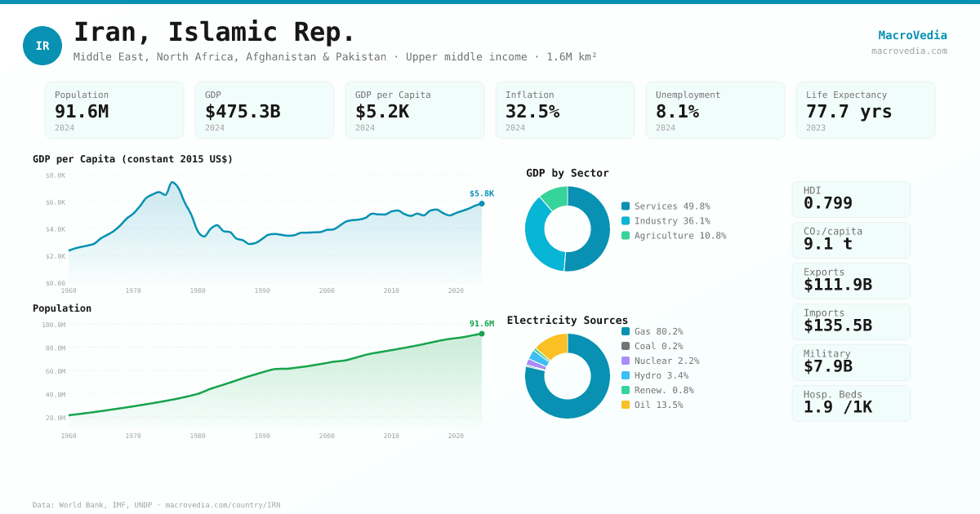
Task: Click the GDP by Sector donut chart
Action: [x=568, y=228]
